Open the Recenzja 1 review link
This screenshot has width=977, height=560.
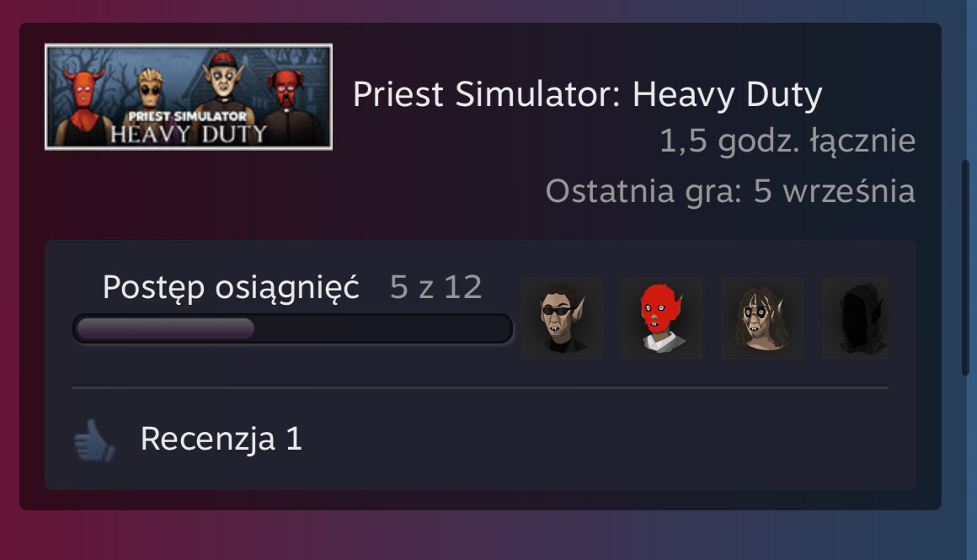(x=222, y=439)
